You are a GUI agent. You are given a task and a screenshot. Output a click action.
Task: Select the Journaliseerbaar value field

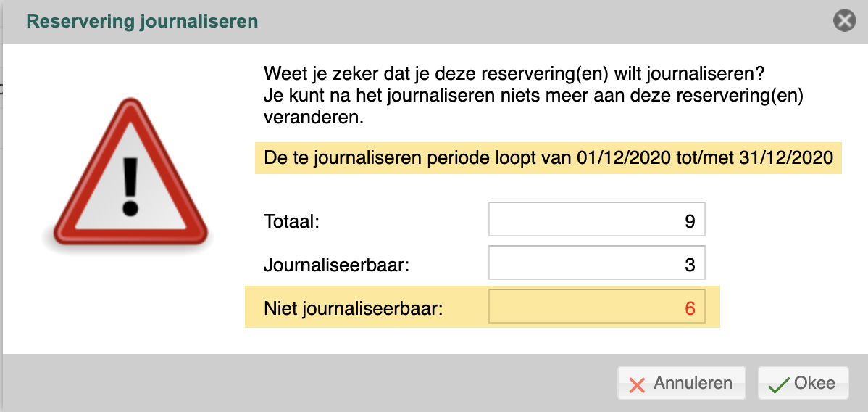point(597,263)
